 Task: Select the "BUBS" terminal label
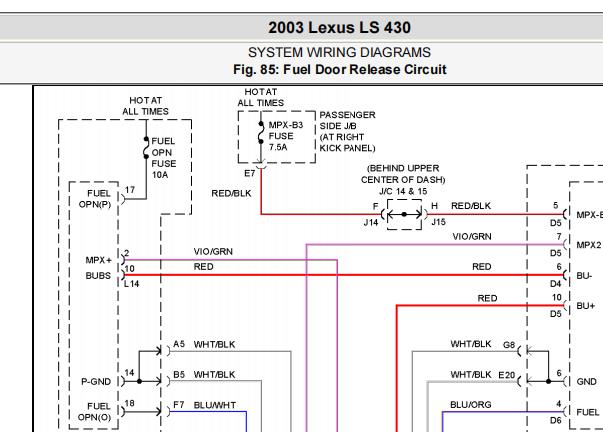pos(98,276)
